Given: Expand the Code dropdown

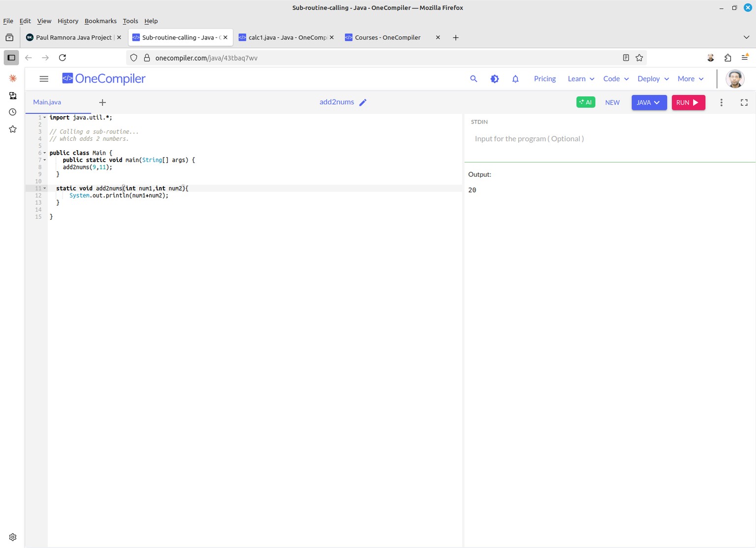Looking at the screenshot, I should click(616, 79).
